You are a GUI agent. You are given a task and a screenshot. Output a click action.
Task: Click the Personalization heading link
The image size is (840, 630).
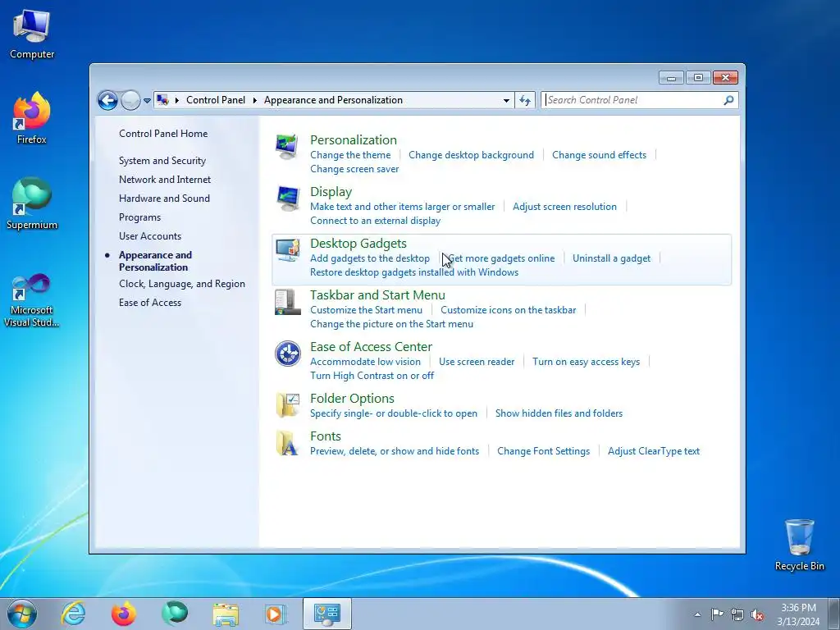pos(354,139)
